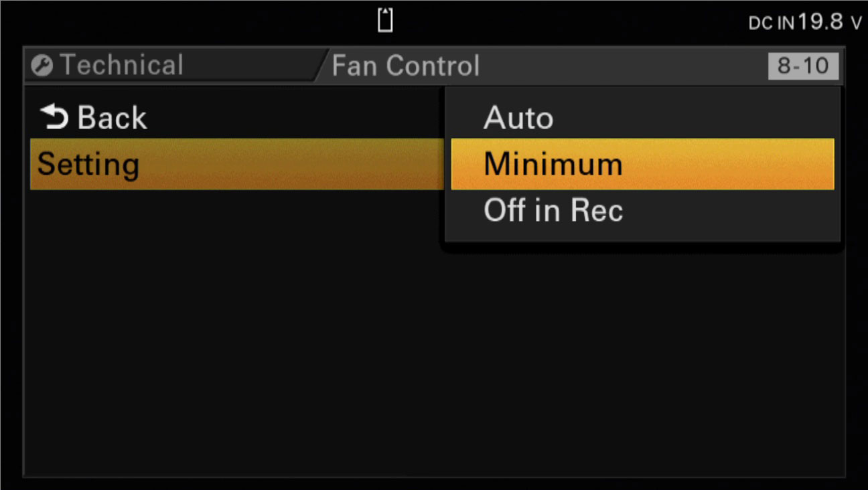Click the 19.8 voltage reading
The width and height of the screenshot is (868, 490).
point(820,21)
